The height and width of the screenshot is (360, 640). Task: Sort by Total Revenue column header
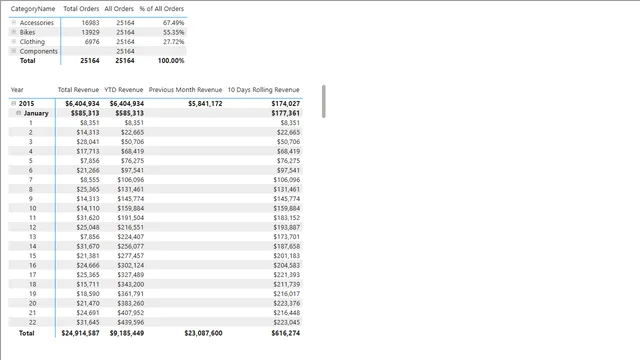78,90
